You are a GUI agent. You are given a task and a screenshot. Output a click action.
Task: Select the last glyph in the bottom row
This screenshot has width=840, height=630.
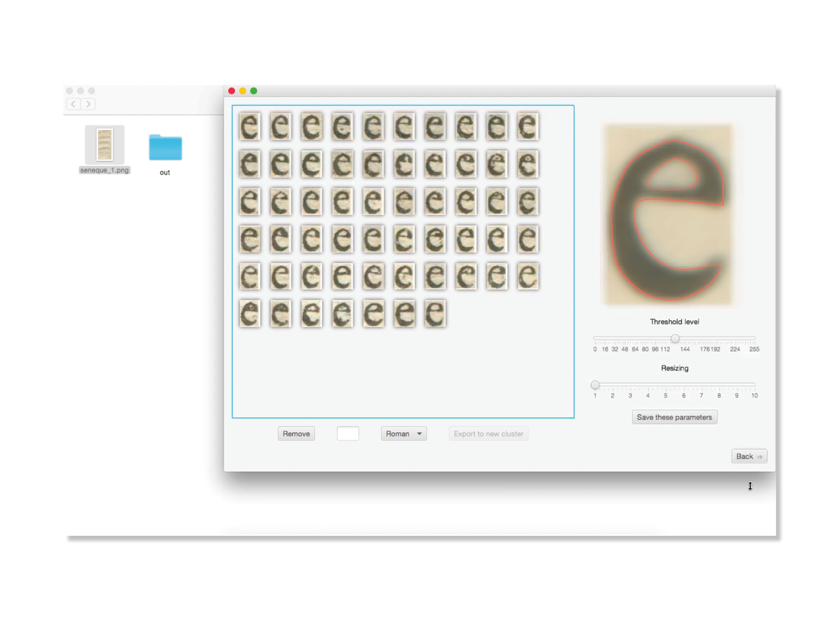(435, 313)
